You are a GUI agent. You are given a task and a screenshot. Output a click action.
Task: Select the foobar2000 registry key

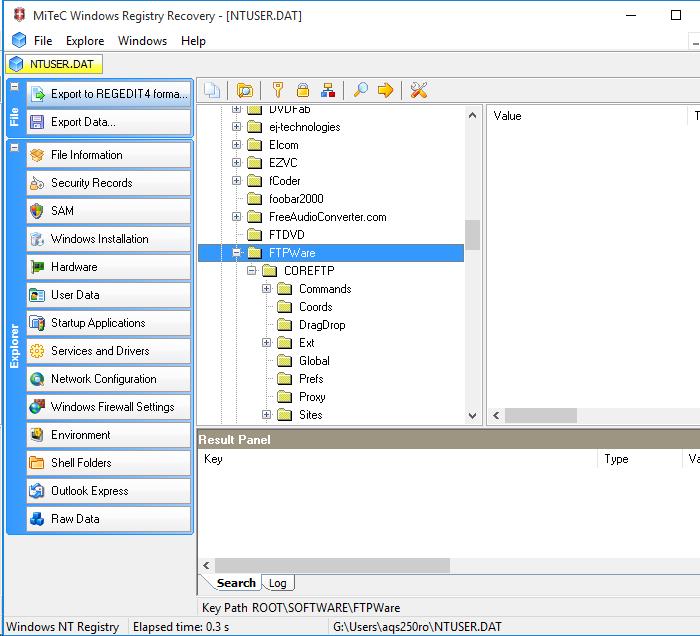coord(296,199)
